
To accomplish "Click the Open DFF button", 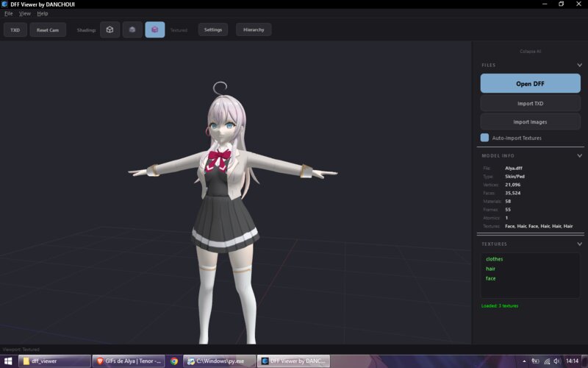I will (x=530, y=83).
